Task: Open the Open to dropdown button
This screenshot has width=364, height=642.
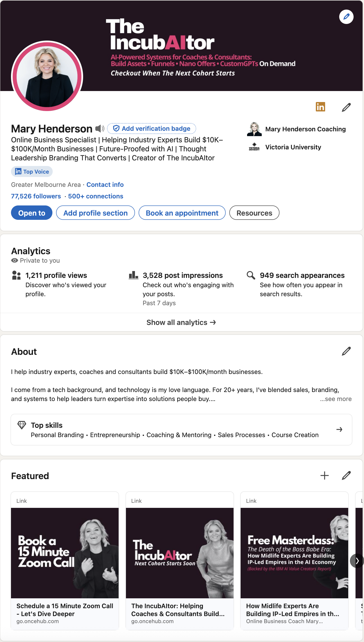Action: pyautogui.click(x=32, y=213)
